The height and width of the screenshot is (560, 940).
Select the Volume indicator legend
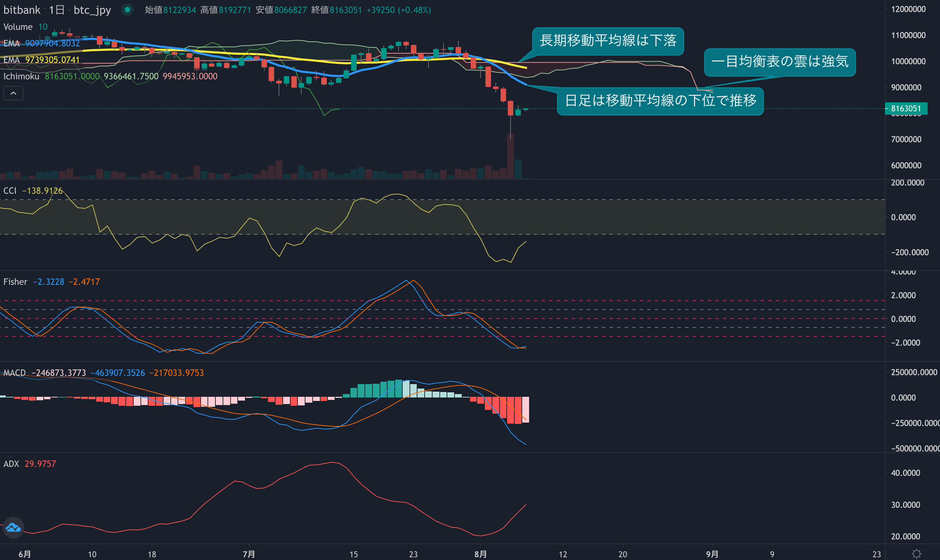[18, 27]
